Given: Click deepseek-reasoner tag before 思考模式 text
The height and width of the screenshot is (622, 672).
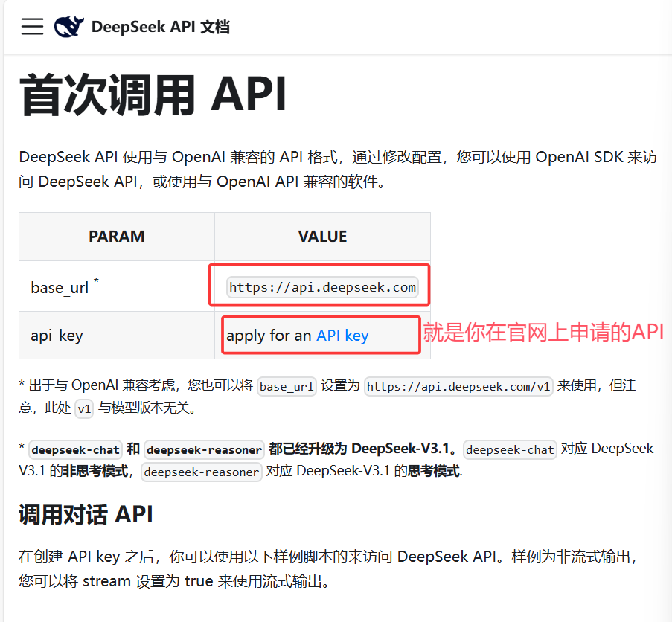Looking at the screenshot, I should 202,472.
